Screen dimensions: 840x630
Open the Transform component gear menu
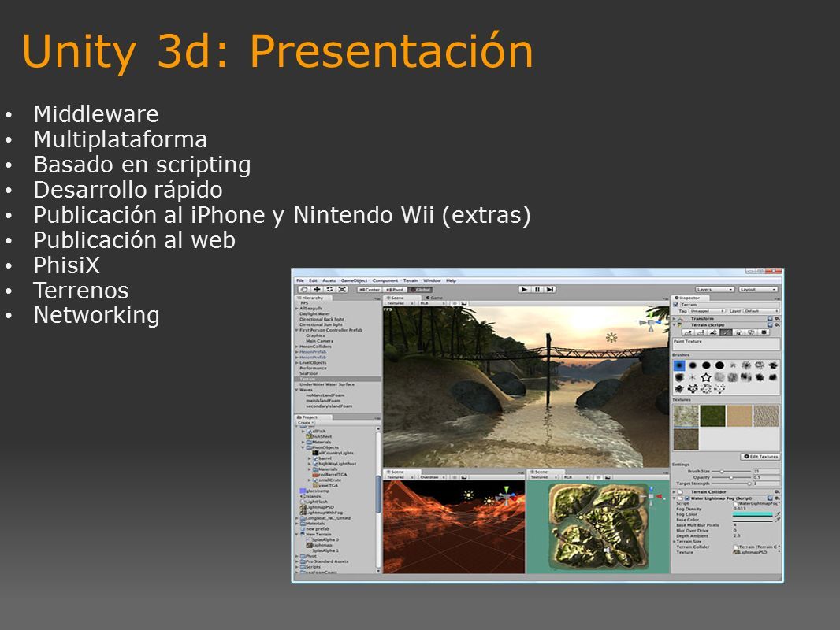(x=777, y=318)
